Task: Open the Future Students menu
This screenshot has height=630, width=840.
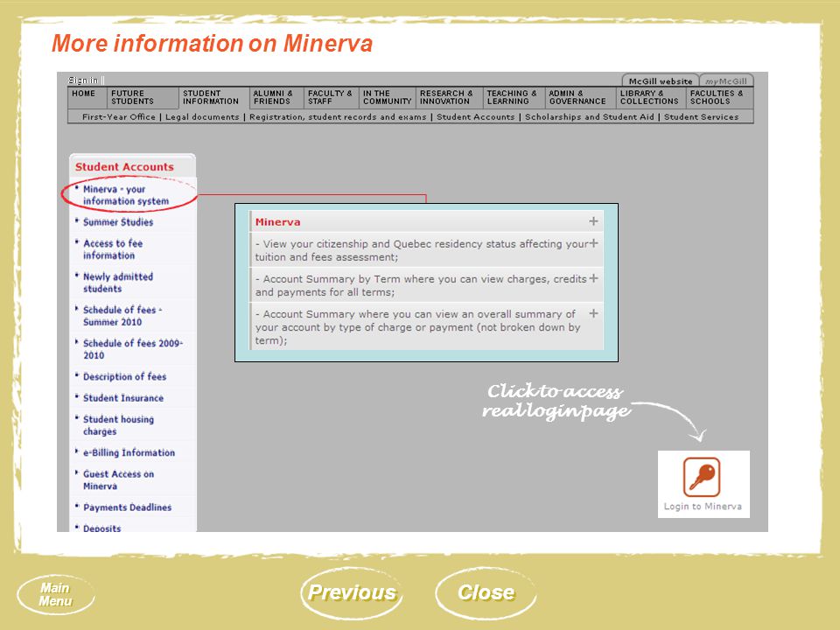Action: [132, 97]
